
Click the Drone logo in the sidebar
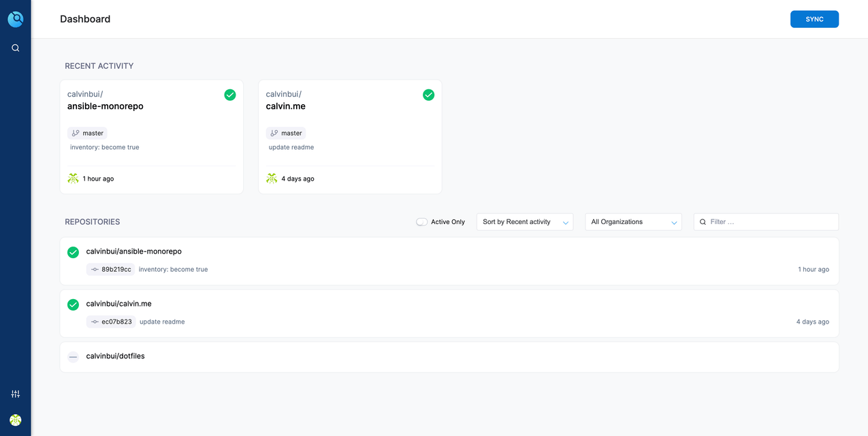[15, 18]
